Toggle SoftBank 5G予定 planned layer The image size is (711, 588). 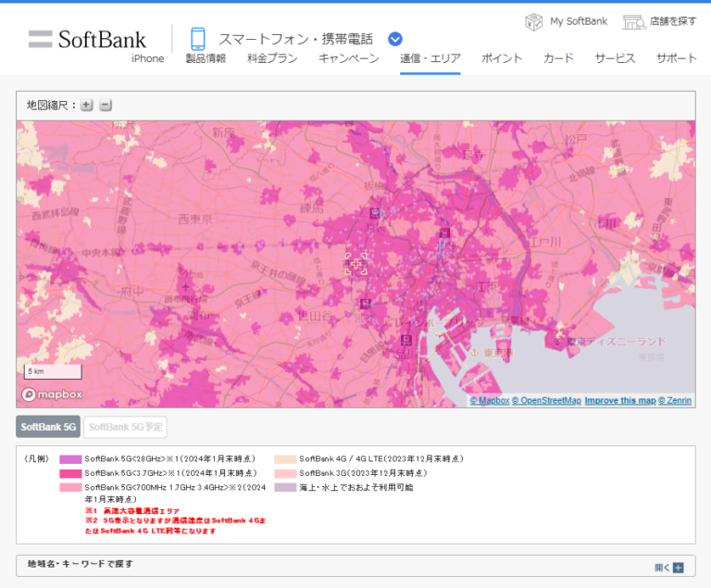(x=125, y=427)
